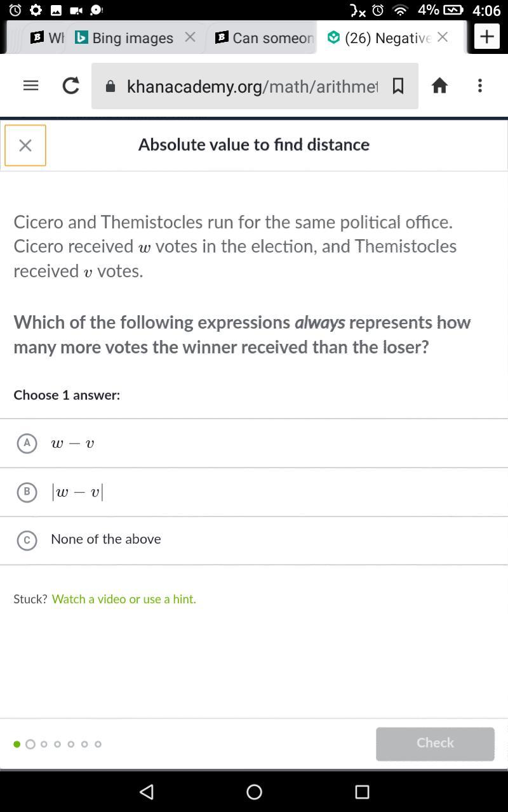Go to the browser home page
The width and height of the screenshot is (508, 812).
point(439,86)
